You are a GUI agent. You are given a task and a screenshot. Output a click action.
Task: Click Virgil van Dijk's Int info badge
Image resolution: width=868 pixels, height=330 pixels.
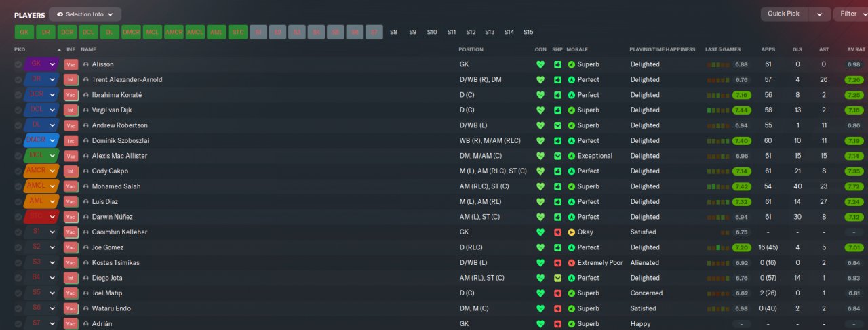[x=71, y=110]
